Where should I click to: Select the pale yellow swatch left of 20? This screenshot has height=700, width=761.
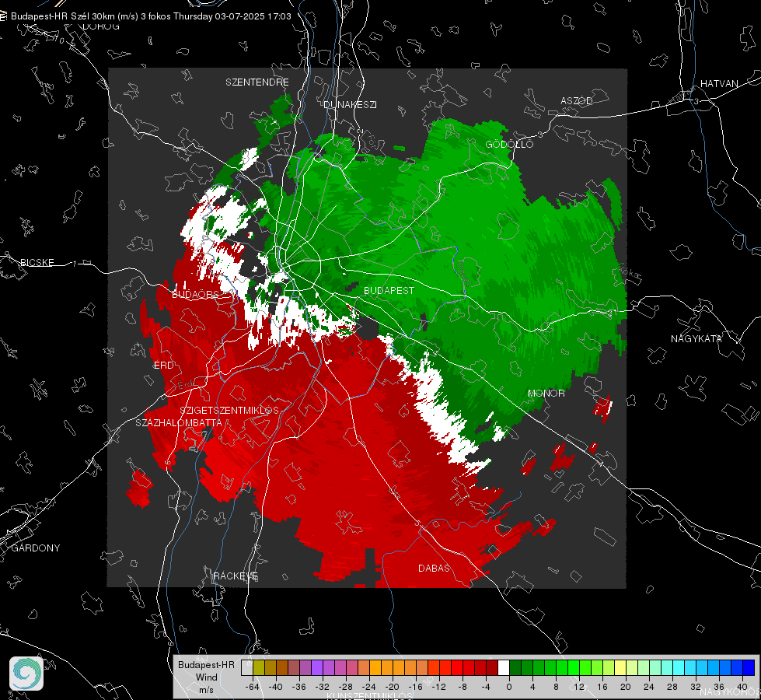[x=620, y=667]
